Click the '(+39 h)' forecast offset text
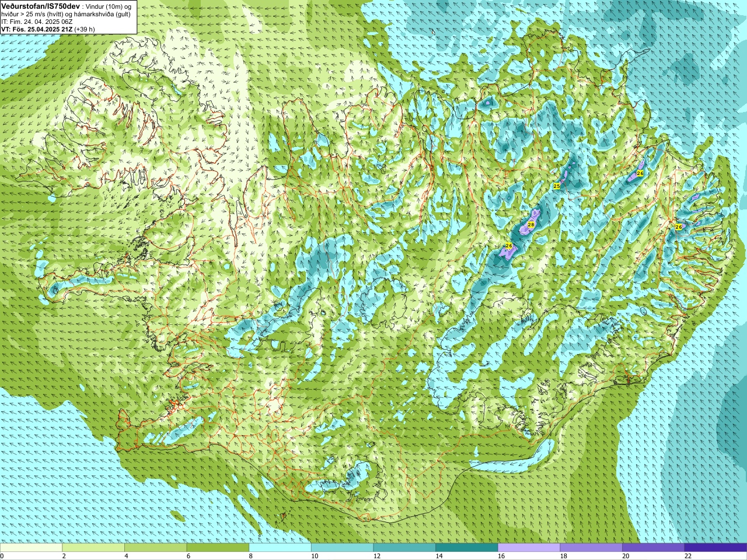This screenshot has height=560, width=747. 85,29
